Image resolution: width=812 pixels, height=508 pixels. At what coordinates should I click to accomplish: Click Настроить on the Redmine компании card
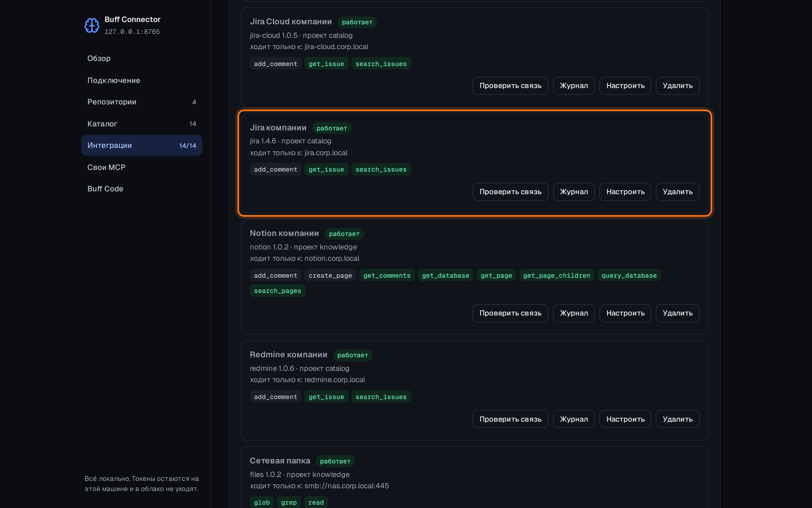tap(625, 419)
